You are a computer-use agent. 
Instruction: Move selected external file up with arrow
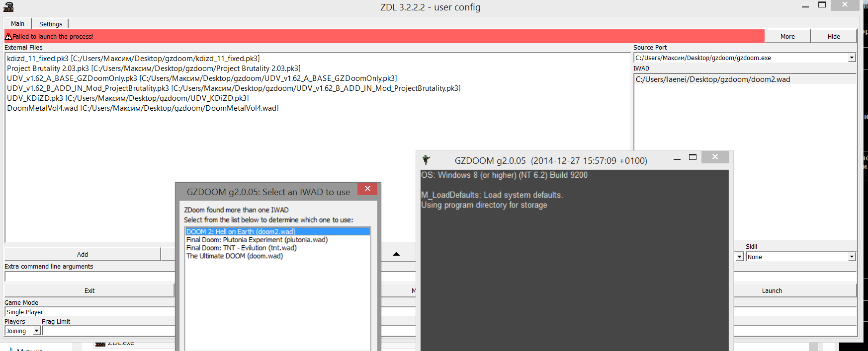[x=396, y=254]
